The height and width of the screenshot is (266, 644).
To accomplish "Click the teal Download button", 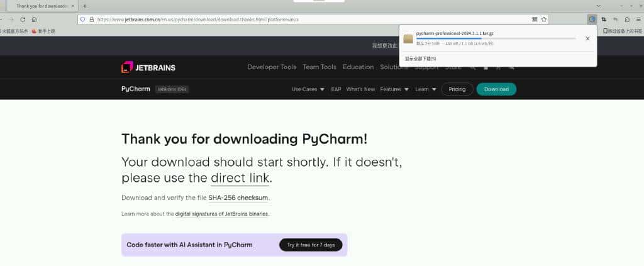I will pos(496,89).
